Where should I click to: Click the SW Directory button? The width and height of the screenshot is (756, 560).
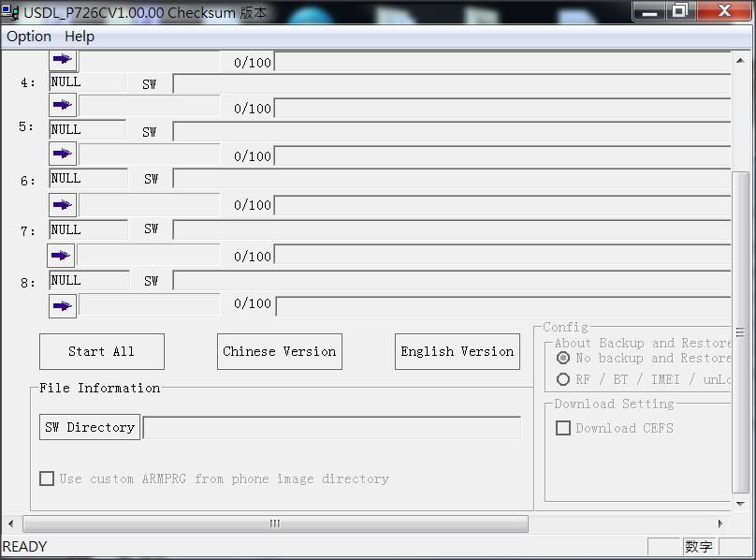(90, 427)
